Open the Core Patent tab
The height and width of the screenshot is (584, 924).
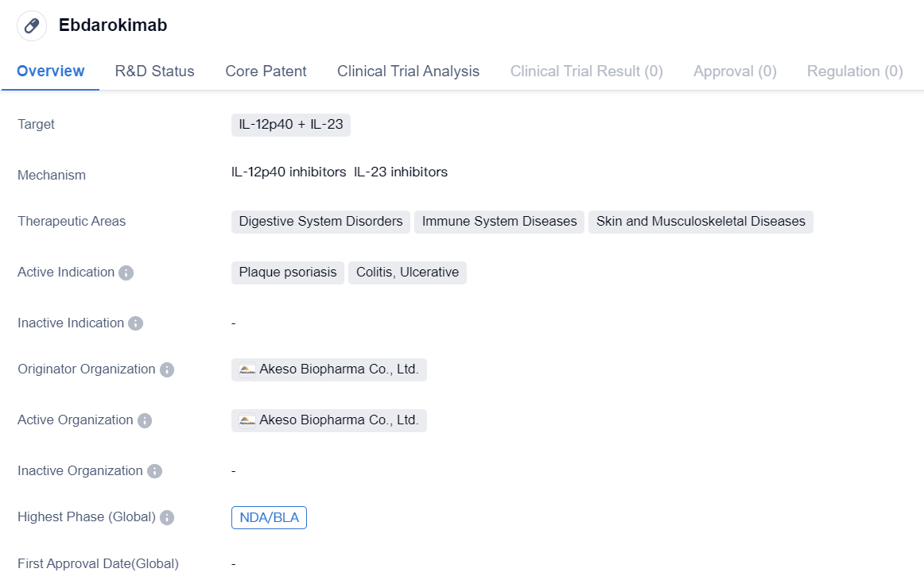click(266, 72)
